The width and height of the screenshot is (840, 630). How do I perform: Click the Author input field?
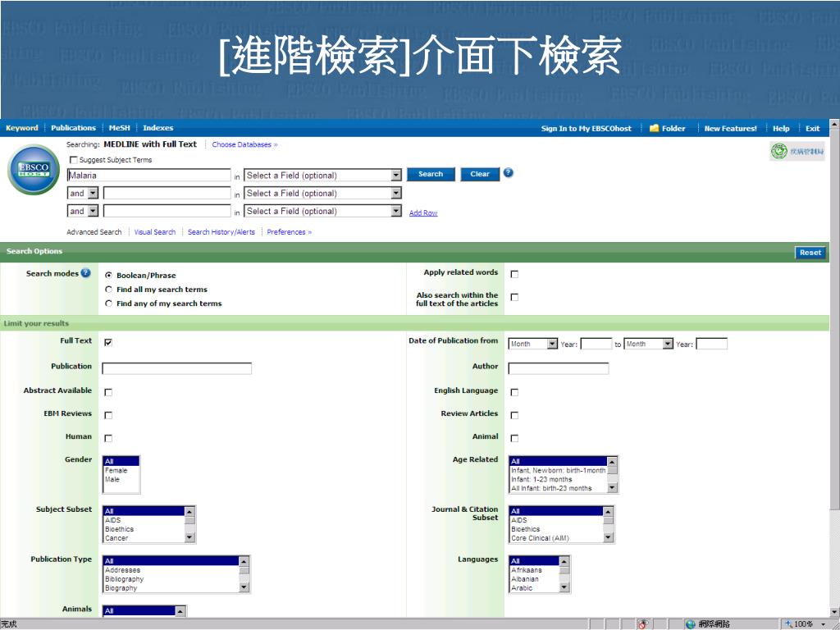click(558, 368)
